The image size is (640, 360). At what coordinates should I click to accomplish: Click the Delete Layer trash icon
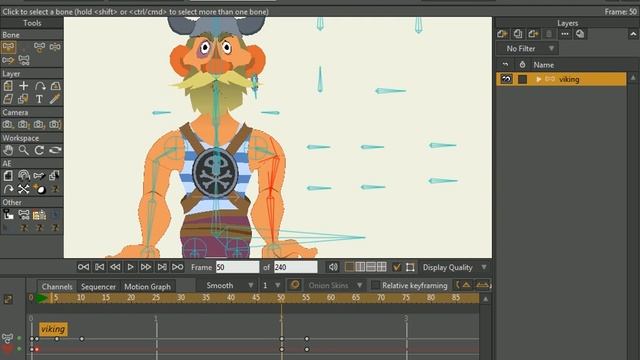[549, 34]
